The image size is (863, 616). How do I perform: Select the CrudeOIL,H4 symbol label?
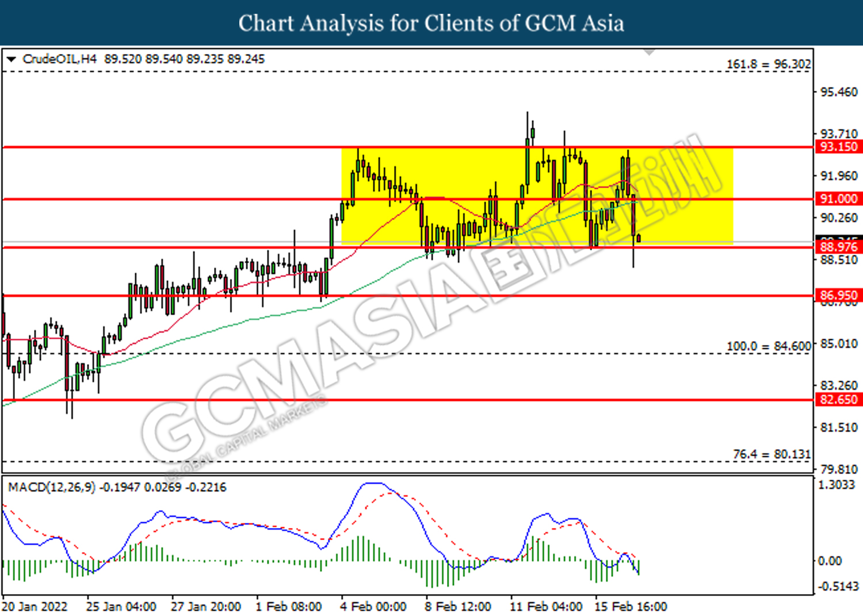(x=60, y=59)
